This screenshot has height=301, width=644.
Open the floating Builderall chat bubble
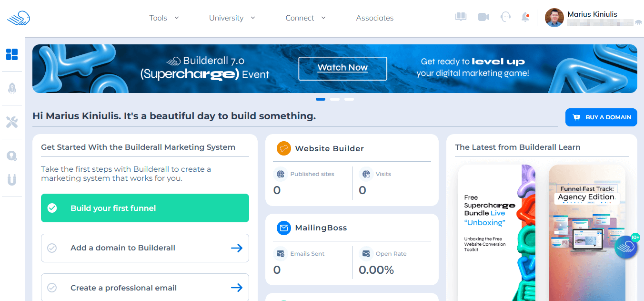(x=626, y=247)
